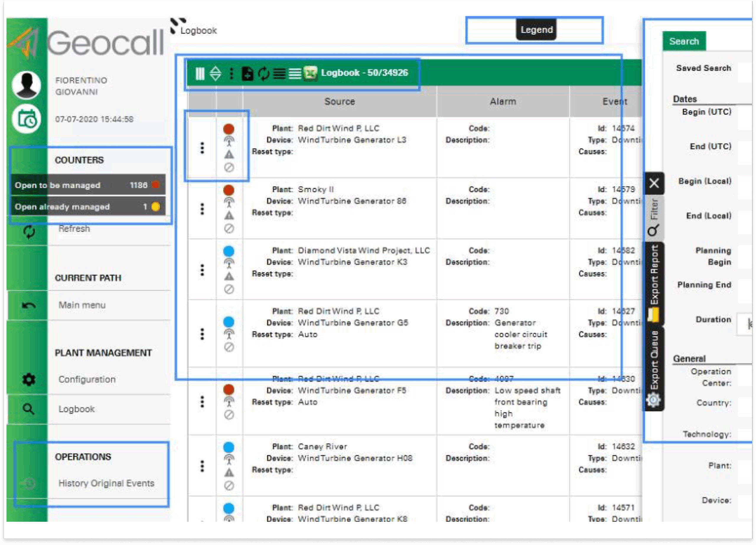Click the plant name Smoky II

316,189
